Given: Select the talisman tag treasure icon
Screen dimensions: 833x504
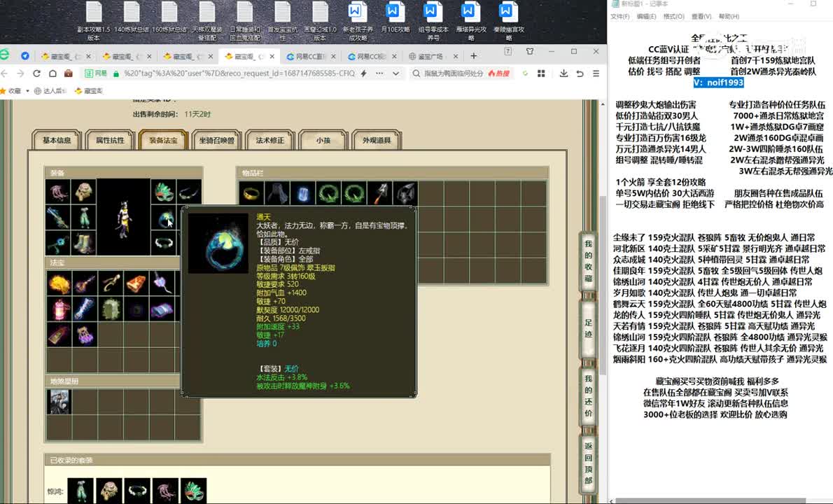Looking at the screenshot, I should coord(59,335).
